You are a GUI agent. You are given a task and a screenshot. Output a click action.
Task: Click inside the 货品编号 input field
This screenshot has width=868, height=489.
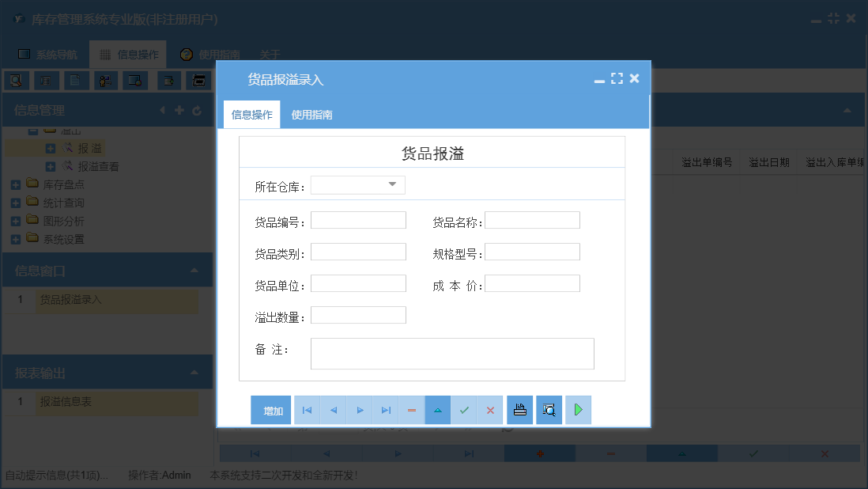357,219
